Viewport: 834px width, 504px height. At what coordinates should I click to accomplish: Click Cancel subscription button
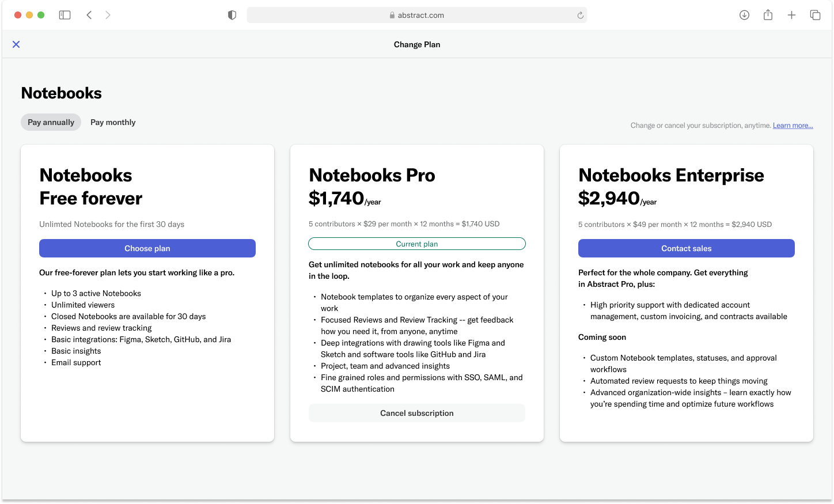(417, 413)
